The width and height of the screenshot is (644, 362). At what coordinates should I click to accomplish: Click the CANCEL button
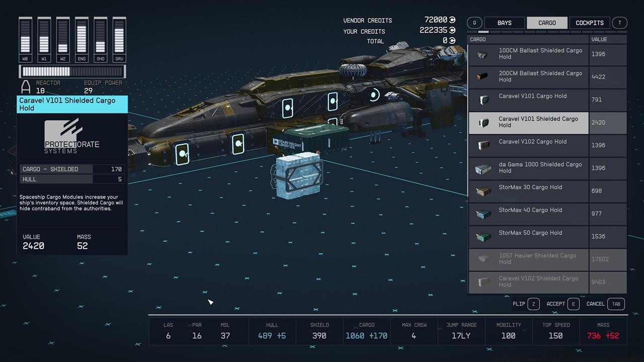[x=595, y=304]
